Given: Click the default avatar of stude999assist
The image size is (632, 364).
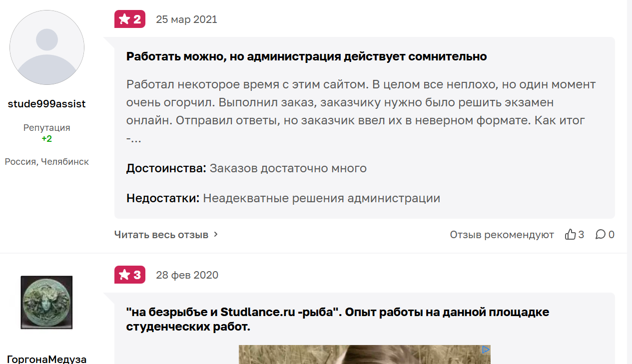Looking at the screenshot, I should coord(47,46).
